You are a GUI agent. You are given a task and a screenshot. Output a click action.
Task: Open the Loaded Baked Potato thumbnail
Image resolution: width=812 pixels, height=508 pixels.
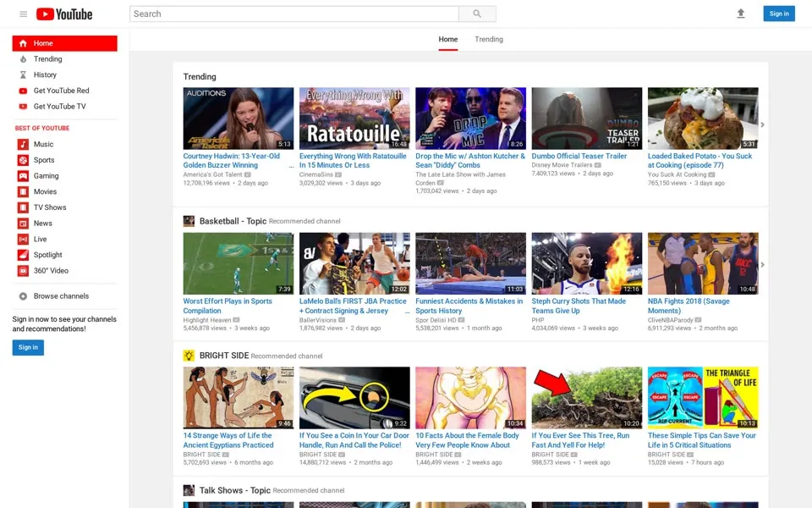(x=703, y=119)
